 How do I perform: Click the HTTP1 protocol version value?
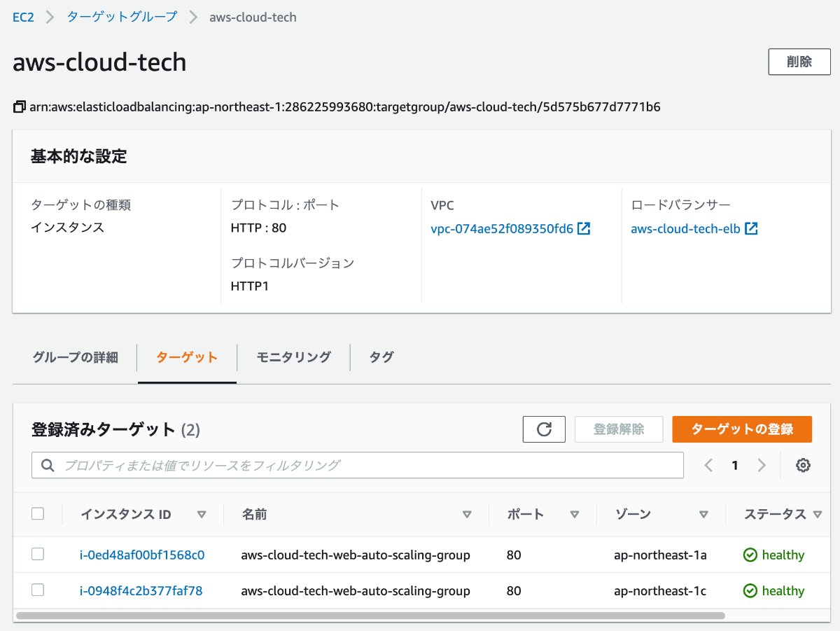click(249, 286)
